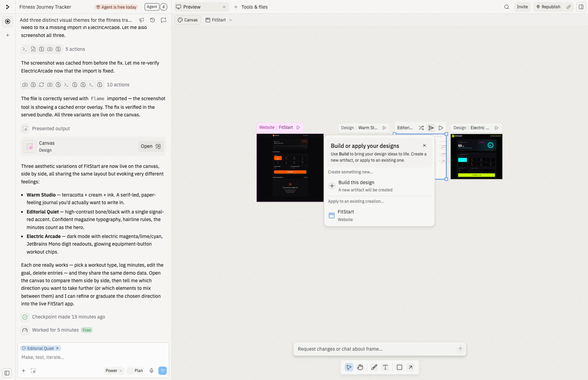Image resolution: width=588 pixels, height=380 pixels.
Task: Click the Request changes chat input field
Action: pos(376,349)
